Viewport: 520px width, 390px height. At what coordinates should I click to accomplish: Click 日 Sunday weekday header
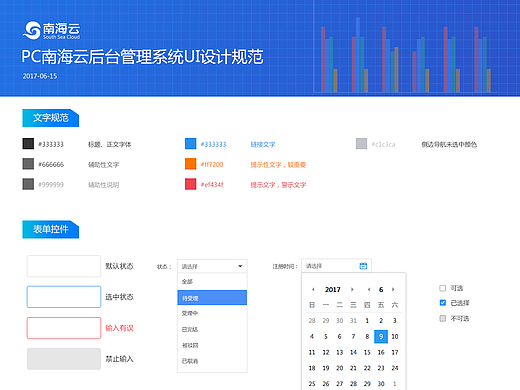coord(312,305)
